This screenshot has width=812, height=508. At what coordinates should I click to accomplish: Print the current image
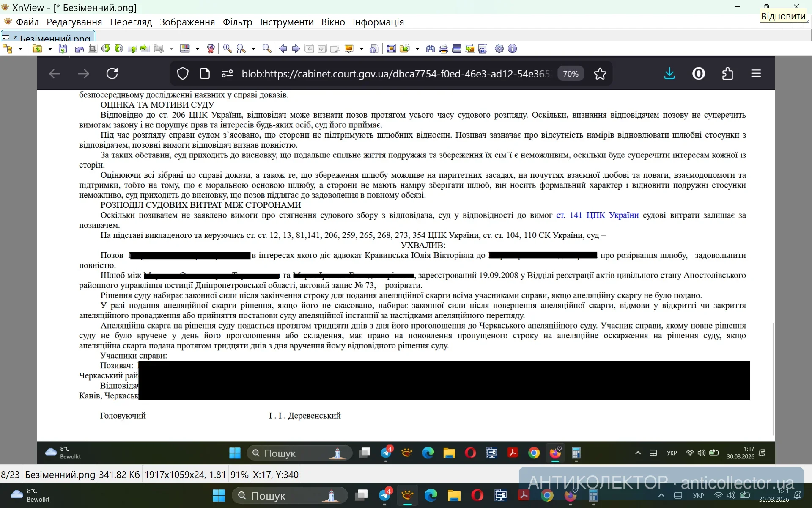click(x=443, y=49)
